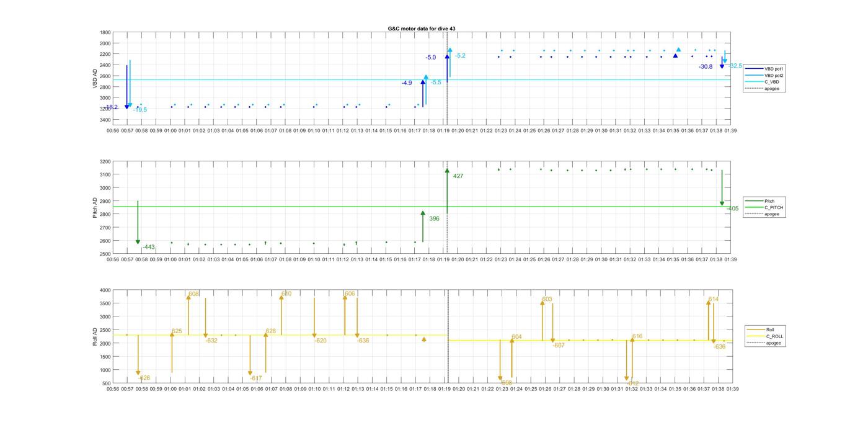Screen dimensions: 868x430
Task: Click the '3100' y-axis tick on Pitch plot
Action: 105,175
